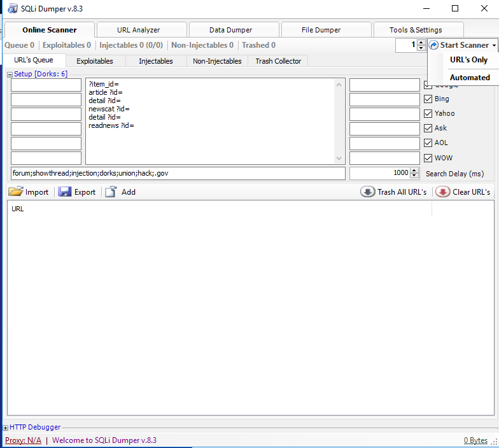Click the "readnews ?id=" dork line
The image size is (499, 448).
coord(111,126)
